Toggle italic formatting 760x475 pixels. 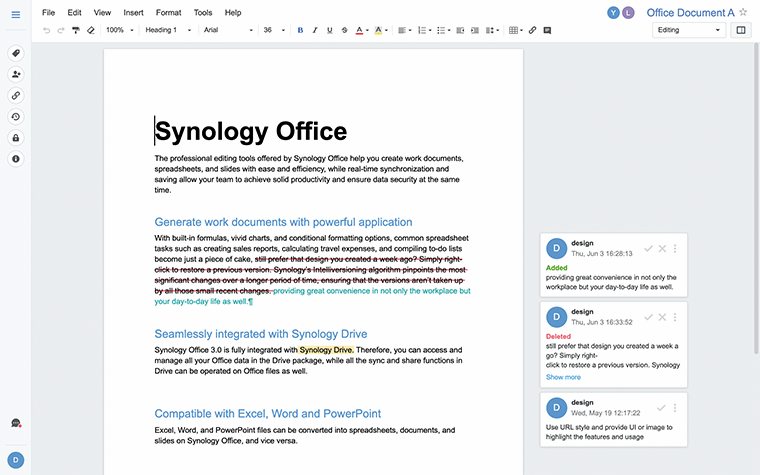point(315,30)
